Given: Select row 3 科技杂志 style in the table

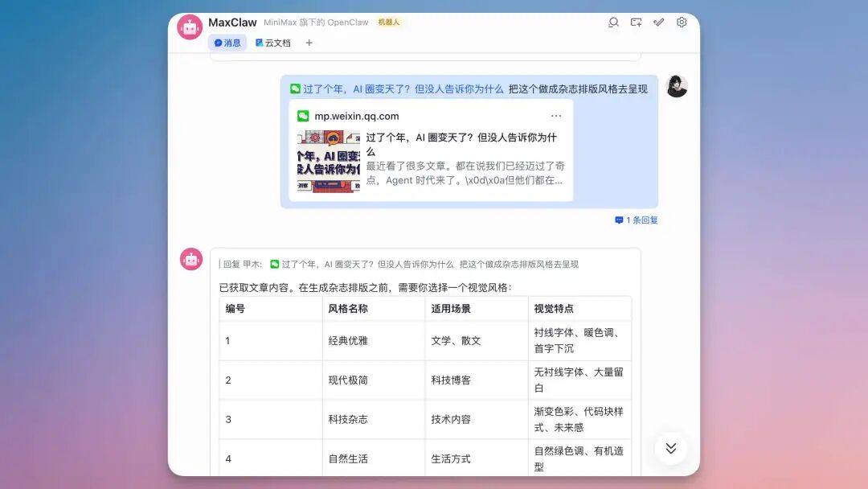Looking at the screenshot, I should tap(347, 419).
